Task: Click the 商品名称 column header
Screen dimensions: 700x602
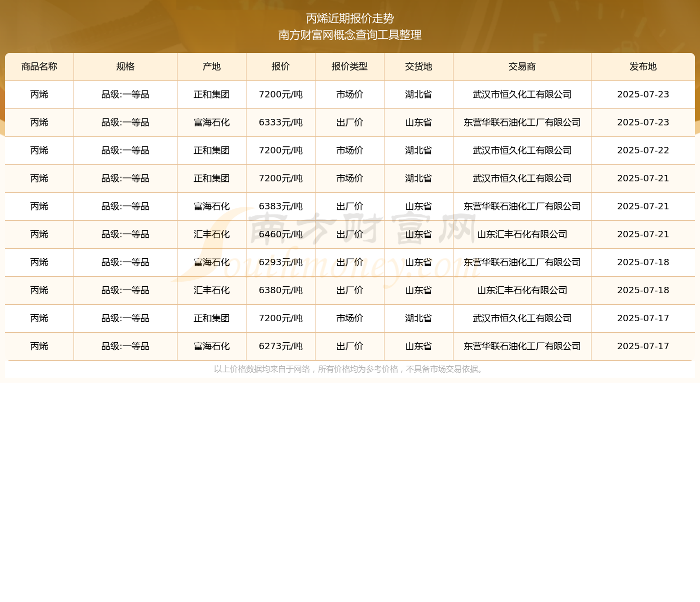Action: [x=39, y=66]
